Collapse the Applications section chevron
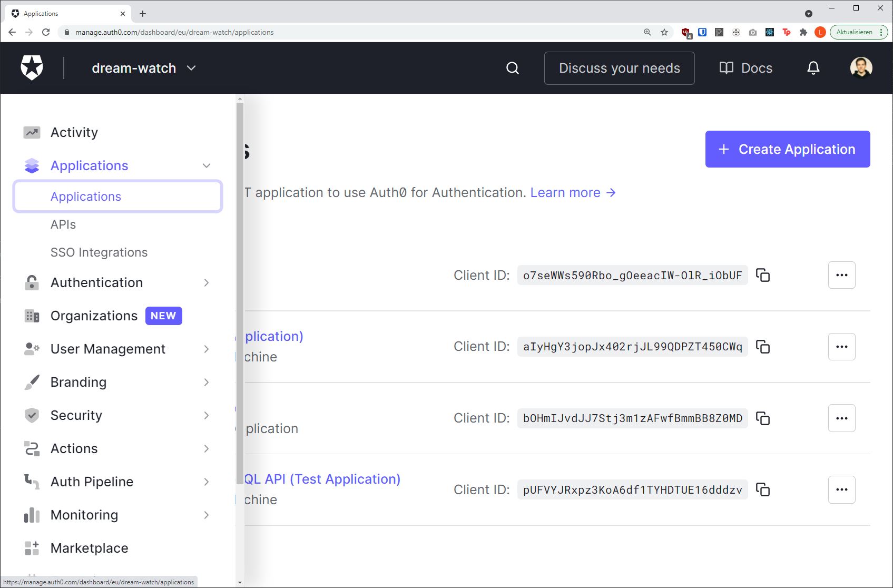The width and height of the screenshot is (893, 588). [206, 165]
